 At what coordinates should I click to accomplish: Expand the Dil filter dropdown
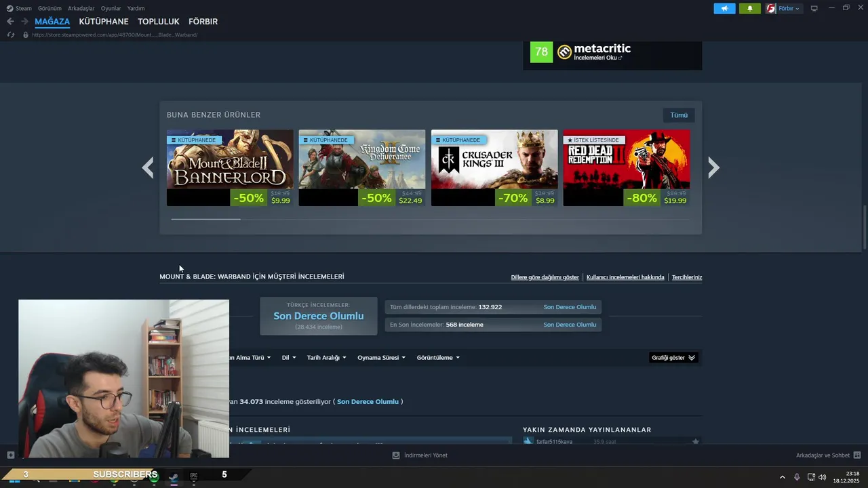(x=289, y=358)
